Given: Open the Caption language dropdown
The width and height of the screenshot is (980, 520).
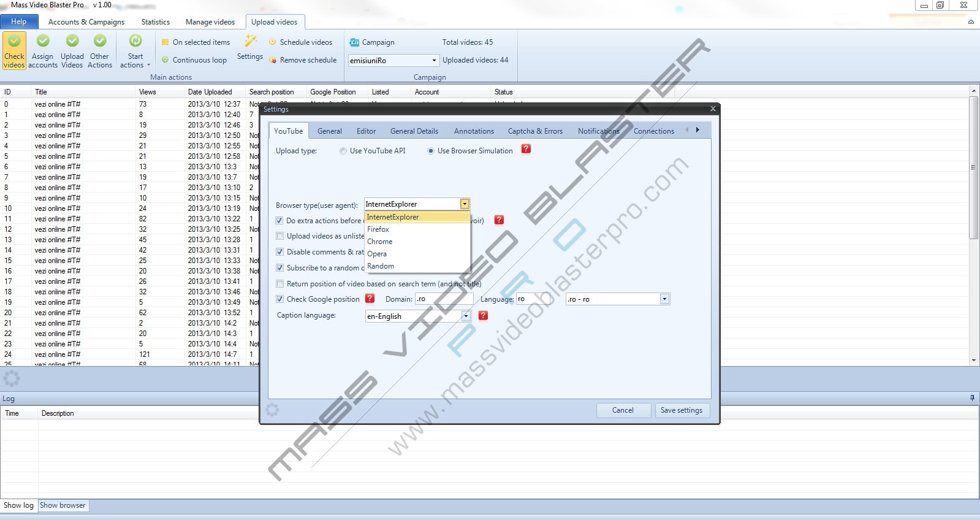Looking at the screenshot, I should point(466,316).
